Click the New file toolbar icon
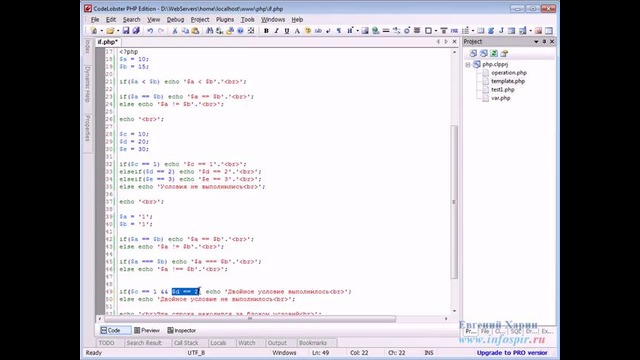This screenshot has width=640, height=360. coord(94,31)
